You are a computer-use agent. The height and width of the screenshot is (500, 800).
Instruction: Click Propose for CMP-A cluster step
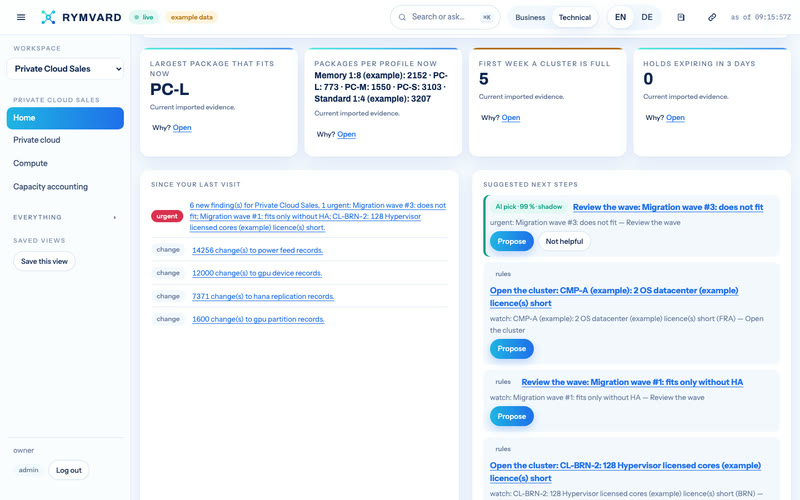[512, 349]
